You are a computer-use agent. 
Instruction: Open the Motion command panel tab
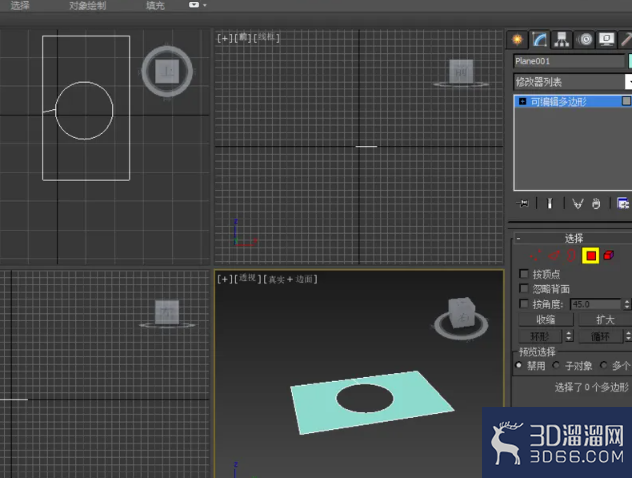pos(584,39)
